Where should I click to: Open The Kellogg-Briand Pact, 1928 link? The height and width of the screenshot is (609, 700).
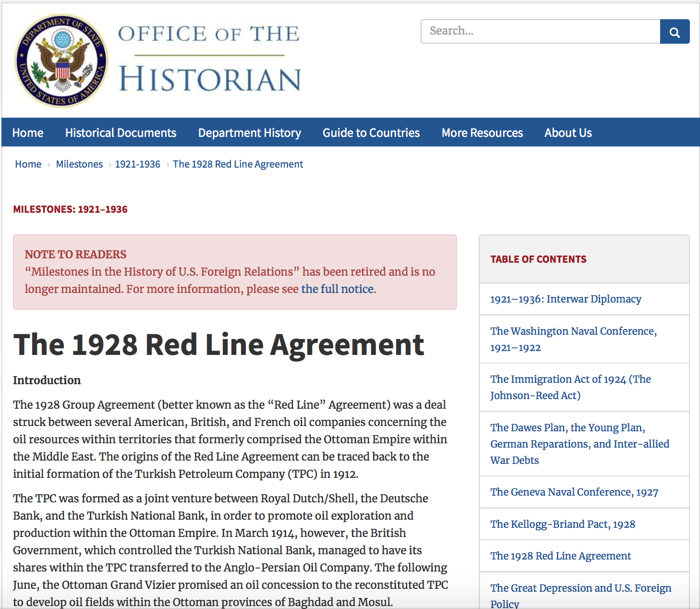[x=563, y=524]
